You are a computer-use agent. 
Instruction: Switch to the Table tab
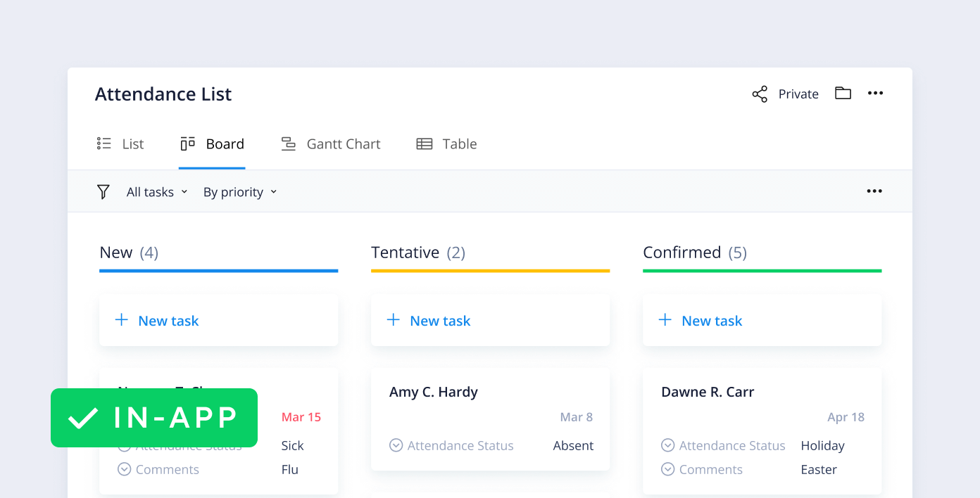(x=460, y=143)
